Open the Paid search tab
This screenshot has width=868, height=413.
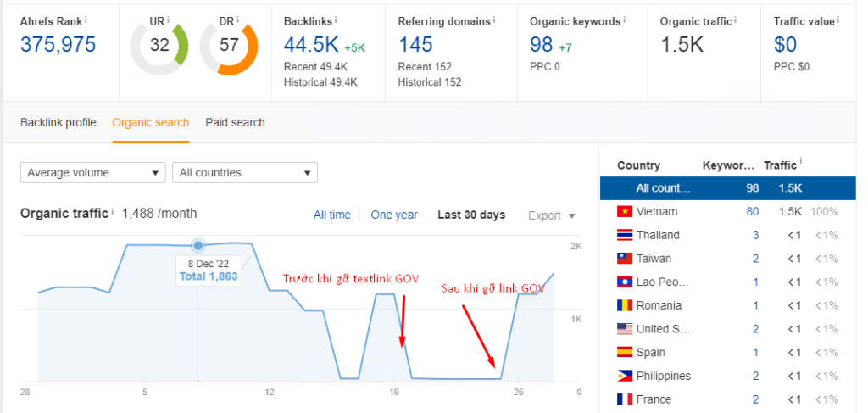236,122
